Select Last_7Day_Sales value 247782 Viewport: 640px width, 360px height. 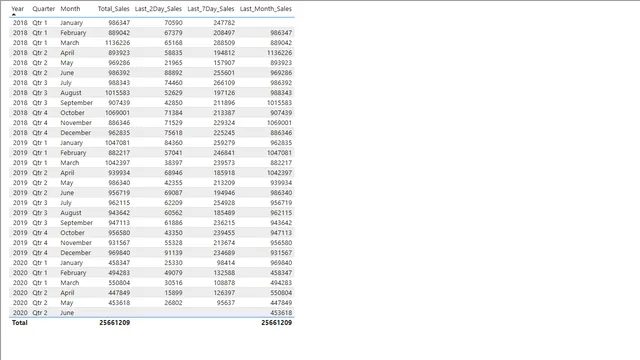tap(224, 23)
